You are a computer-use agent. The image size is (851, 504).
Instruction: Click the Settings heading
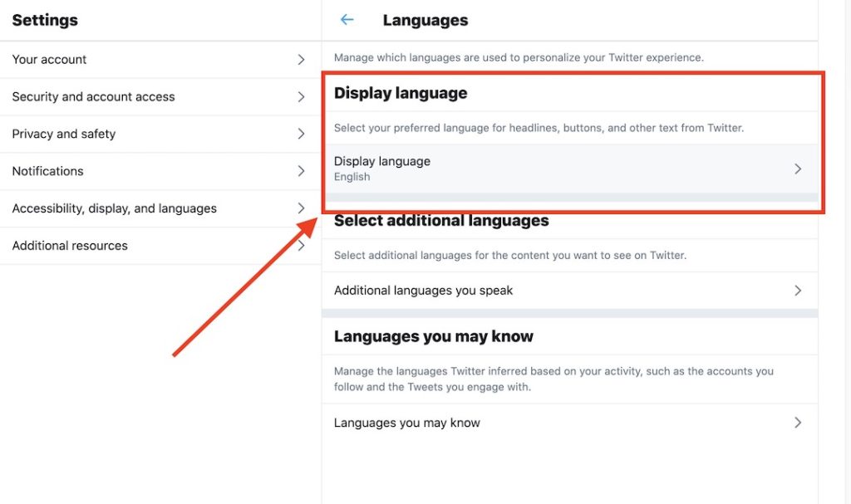pyautogui.click(x=44, y=19)
